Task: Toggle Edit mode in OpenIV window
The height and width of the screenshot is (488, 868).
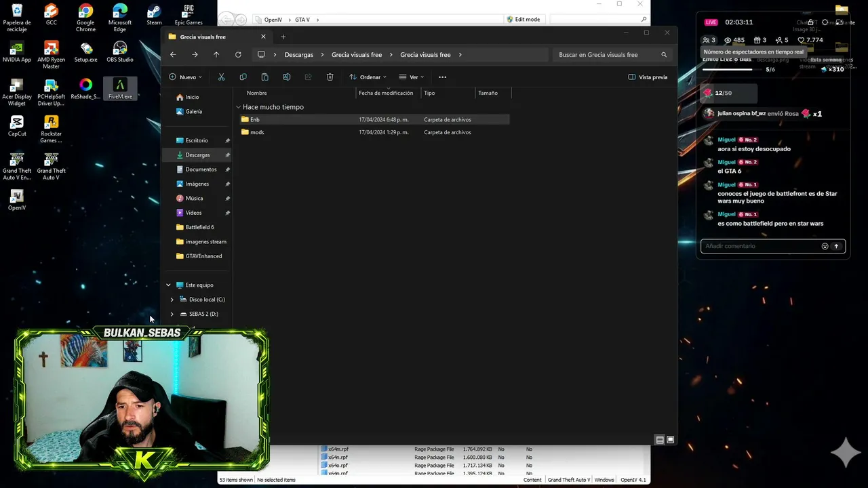Action: click(523, 19)
